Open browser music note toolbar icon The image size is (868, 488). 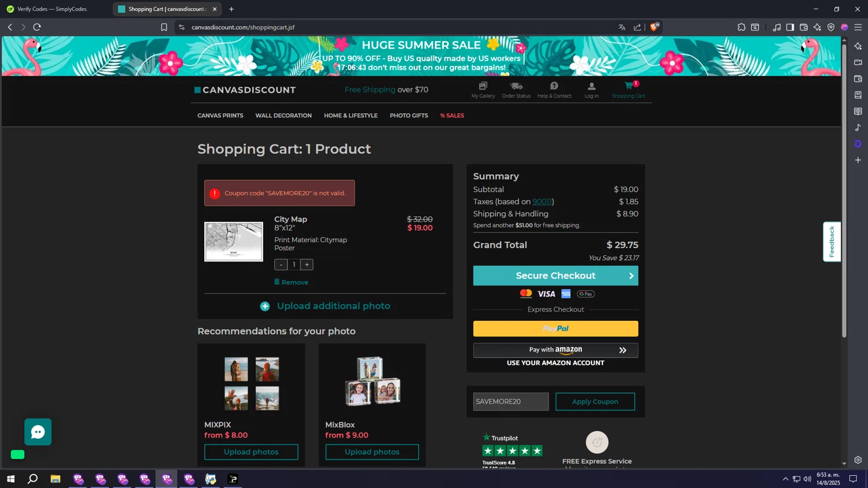coord(777,27)
